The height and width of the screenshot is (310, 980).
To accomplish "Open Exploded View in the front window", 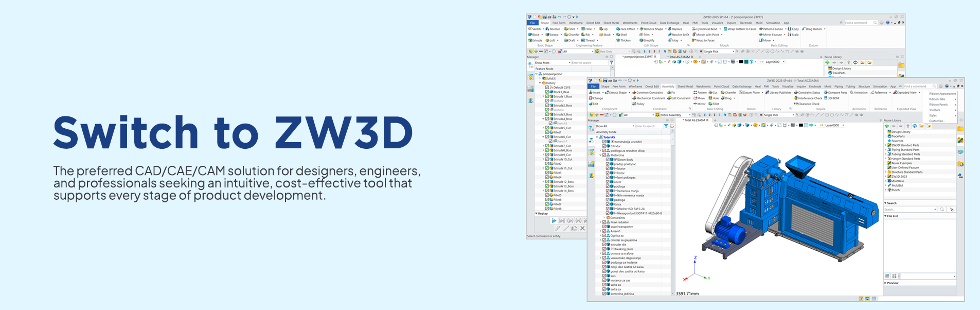I will (x=904, y=93).
